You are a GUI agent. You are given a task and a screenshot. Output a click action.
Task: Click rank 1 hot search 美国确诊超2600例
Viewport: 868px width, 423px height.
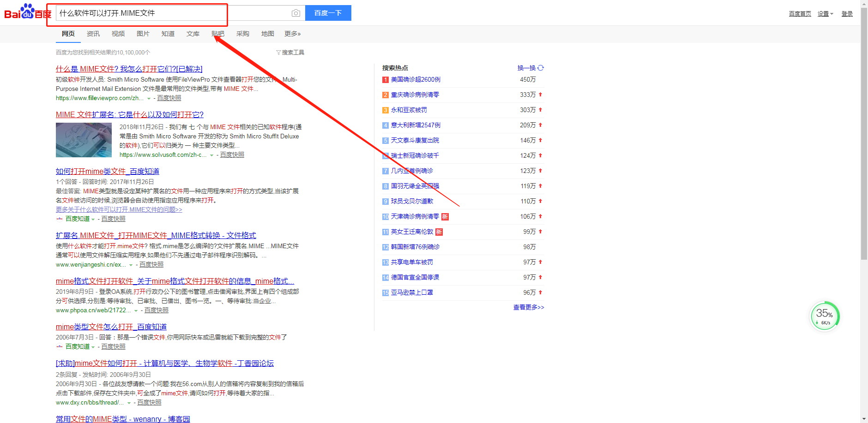(x=416, y=80)
